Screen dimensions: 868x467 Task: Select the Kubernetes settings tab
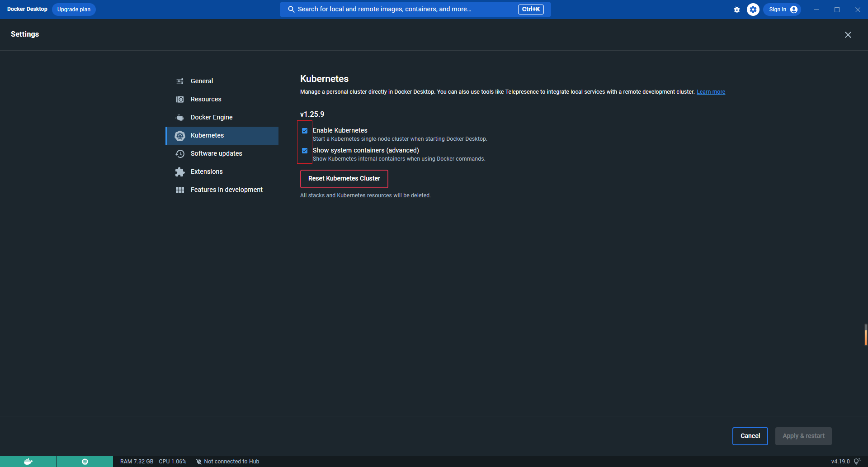[x=222, y=135]
